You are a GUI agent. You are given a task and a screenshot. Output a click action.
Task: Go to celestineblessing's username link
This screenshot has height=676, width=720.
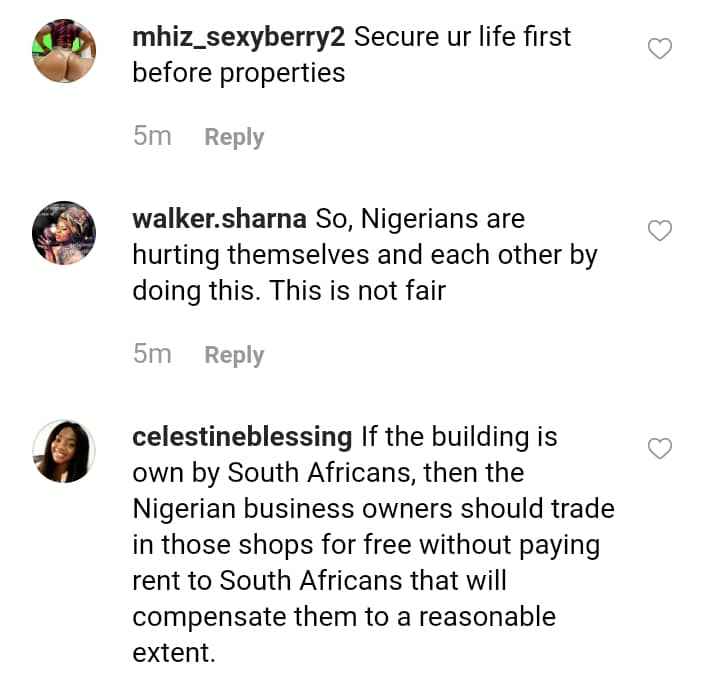pyautogui.click(x=242, y=437)
